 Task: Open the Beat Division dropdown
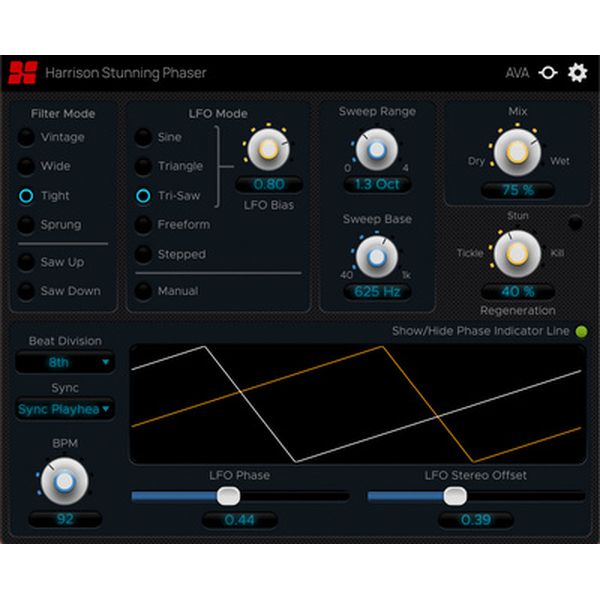65,363
